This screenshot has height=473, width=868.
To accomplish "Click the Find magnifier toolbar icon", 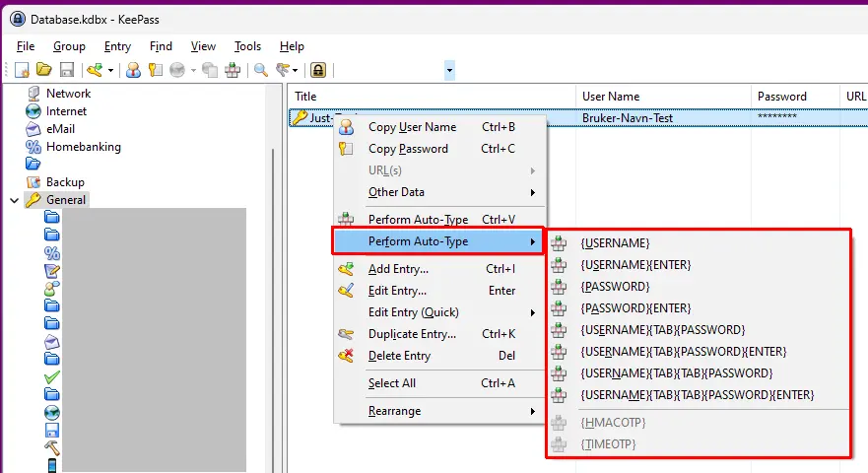I will (261, 70).
